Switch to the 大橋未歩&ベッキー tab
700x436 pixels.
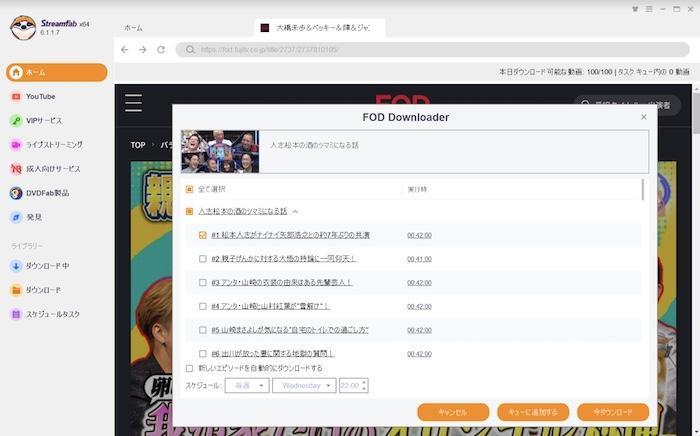[x=320, y=28]
